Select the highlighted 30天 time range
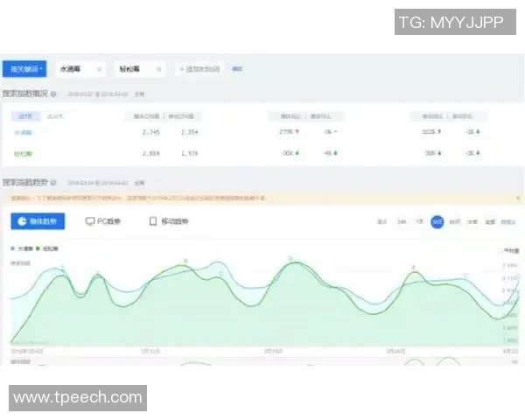Image resolution: width=525 pixels, height=420 pixels. coord(437,221)
